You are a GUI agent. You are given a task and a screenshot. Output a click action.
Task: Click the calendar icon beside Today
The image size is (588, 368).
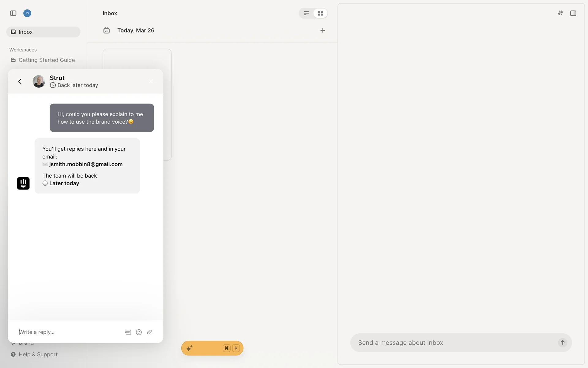click(x=107, y=30)
